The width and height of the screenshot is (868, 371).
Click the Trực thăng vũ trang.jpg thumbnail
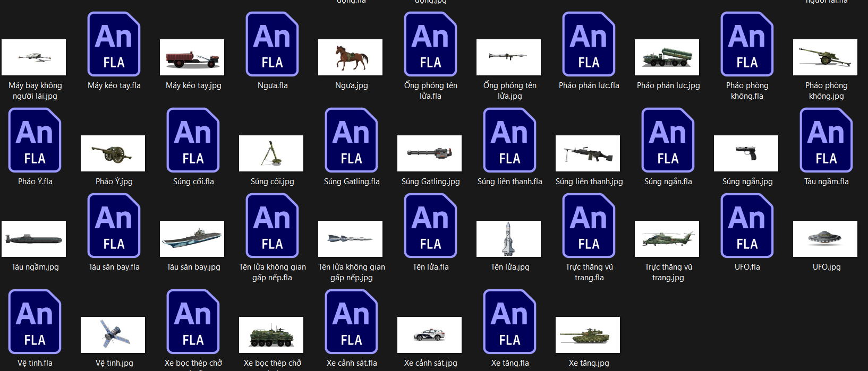tap(667, 239)
